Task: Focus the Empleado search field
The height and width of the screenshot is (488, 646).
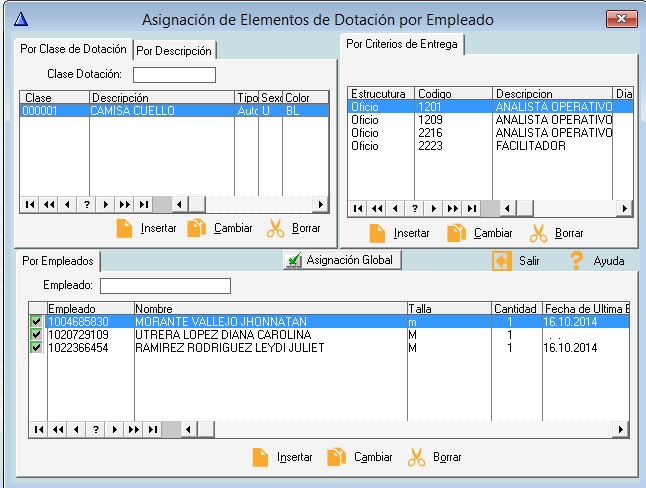Action: click(x=165, y=286)
